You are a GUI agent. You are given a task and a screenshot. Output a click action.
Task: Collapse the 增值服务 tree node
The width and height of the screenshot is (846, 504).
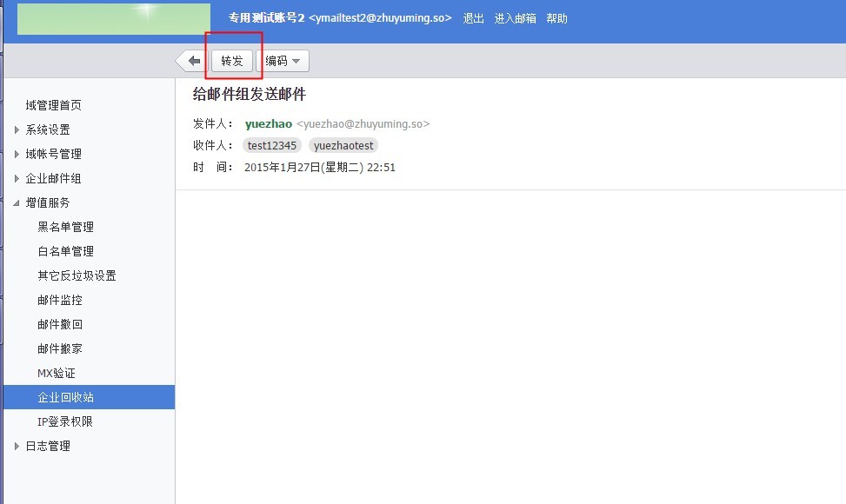(x=17, y=203)
